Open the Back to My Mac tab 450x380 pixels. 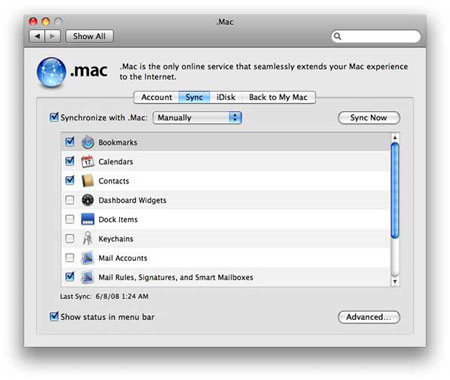(278, 97)
